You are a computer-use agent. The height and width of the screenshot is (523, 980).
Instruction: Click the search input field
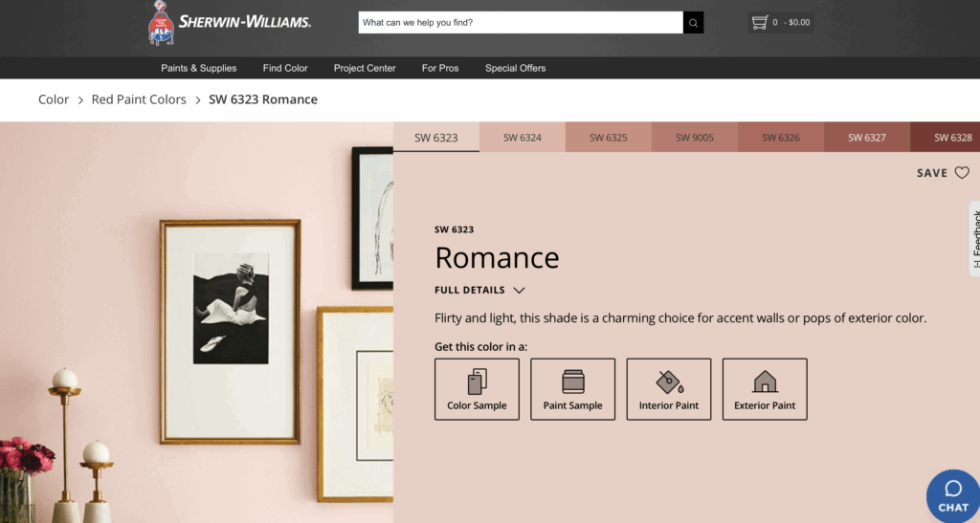pyautogui.click(x=521, y=22)
